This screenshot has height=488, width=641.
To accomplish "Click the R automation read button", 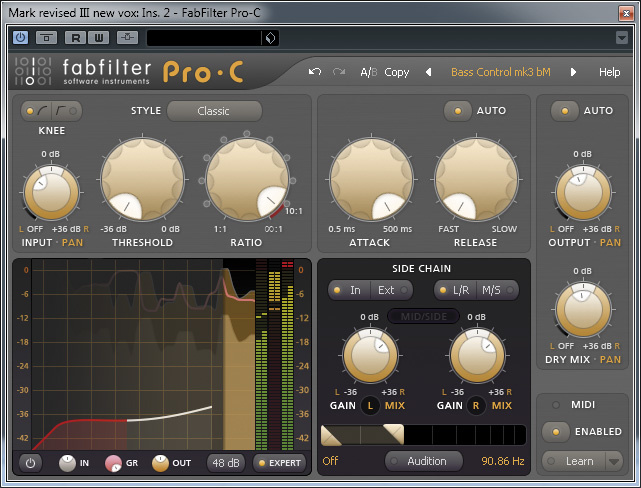I will pos(76,38).
